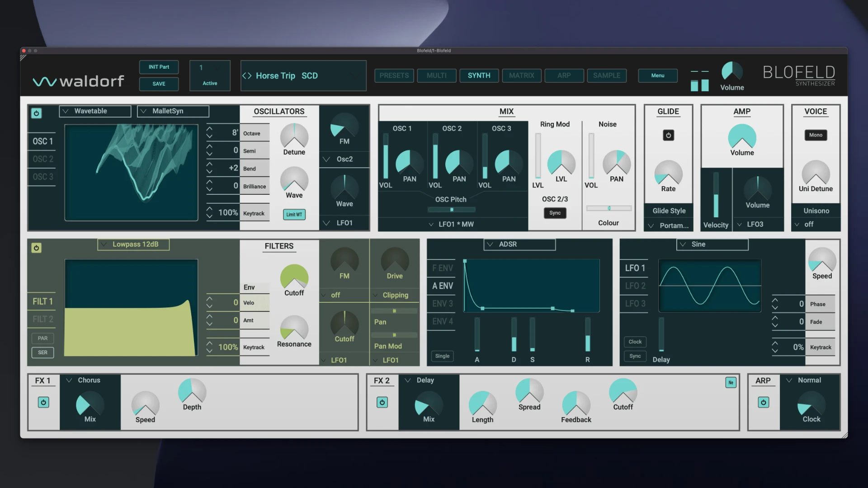Click the OSC Pitch slider
The image size is (868, 488).
451,210
